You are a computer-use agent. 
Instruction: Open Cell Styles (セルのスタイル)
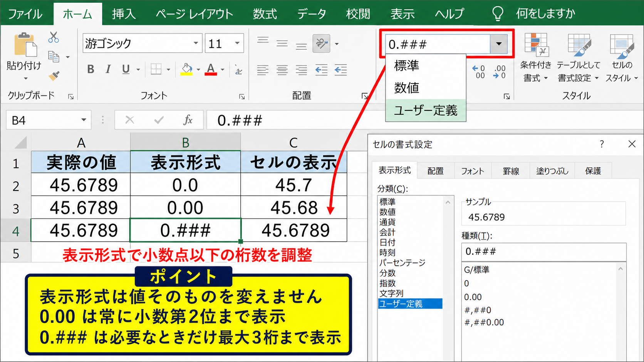pyautogui.click(x=622, y=58)
